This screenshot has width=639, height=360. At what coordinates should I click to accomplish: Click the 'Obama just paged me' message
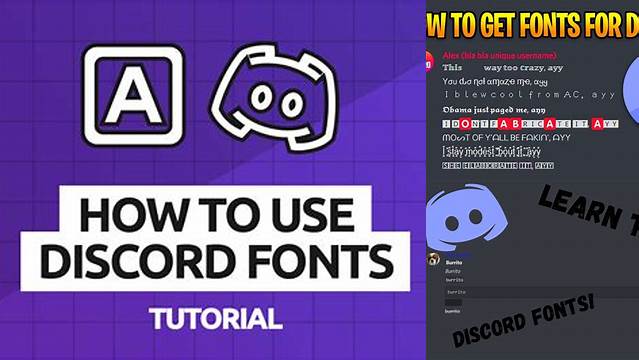pyautogui.click(x=494, y=110)
